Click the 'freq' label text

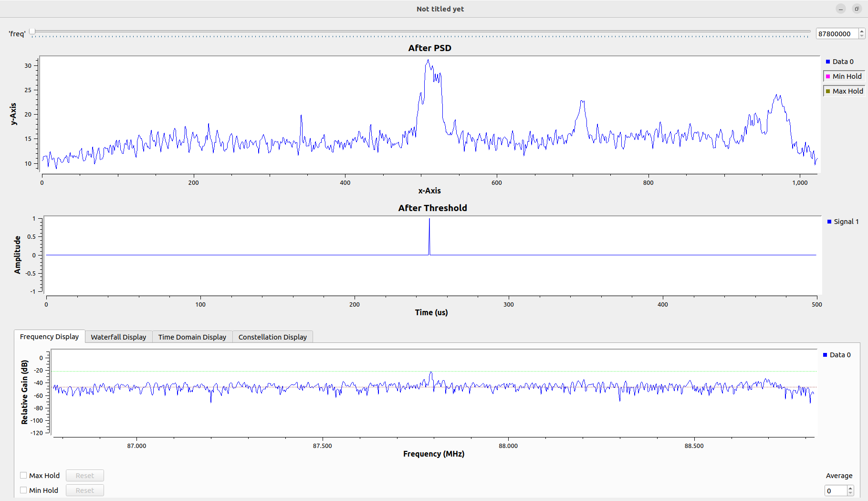[x=17, y=34]
